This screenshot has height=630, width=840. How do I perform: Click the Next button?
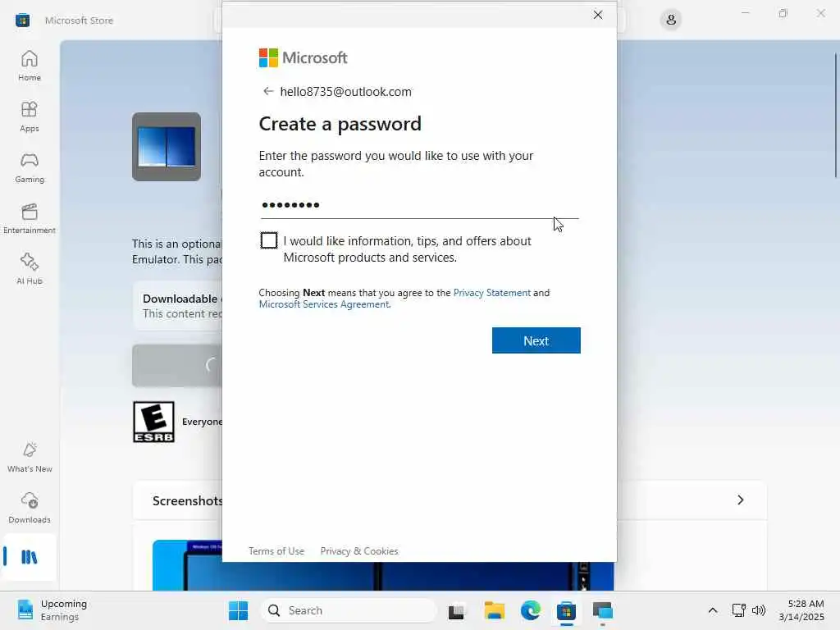pyautogui.click(x=536, y=340)
